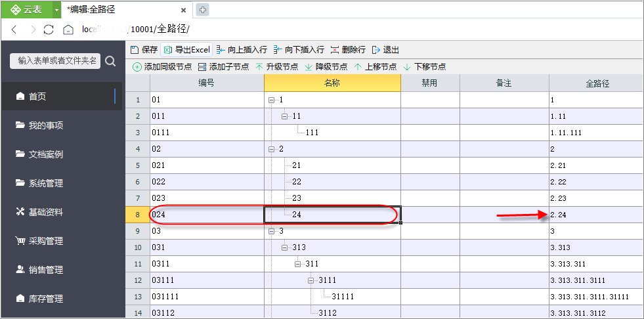Delete the row using 删除行
Image resolution: width=644 pixels, height=319 pixels.
[348, 50]
